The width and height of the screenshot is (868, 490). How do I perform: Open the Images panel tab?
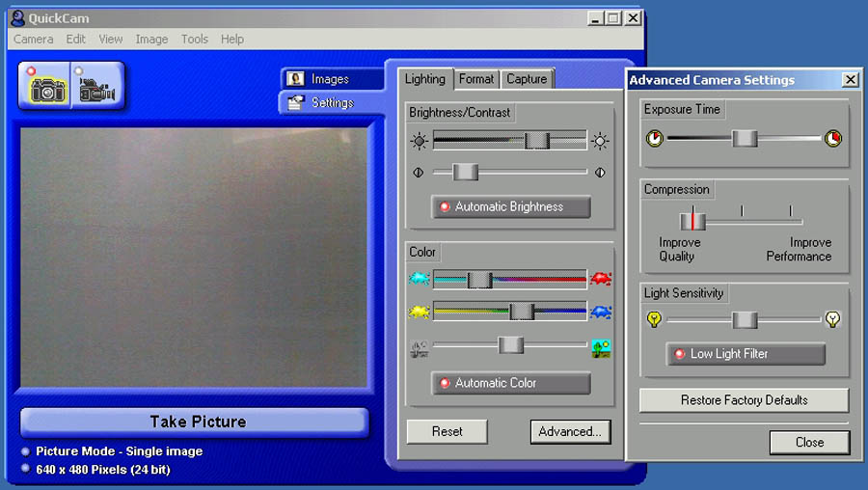pyautogui.click(x=330, y=79)
